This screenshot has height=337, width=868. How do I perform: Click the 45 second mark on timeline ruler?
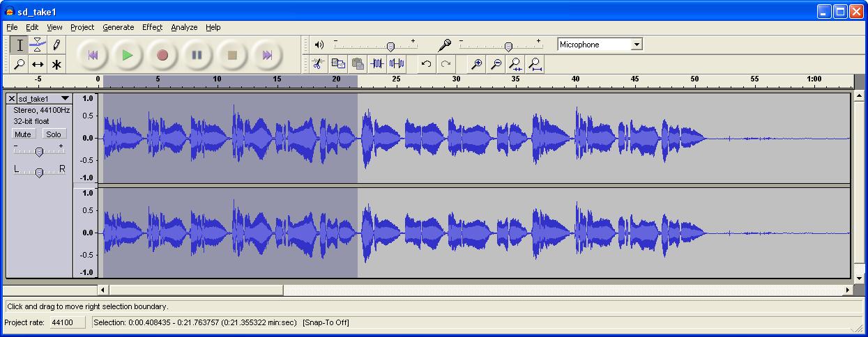(634, 81)
